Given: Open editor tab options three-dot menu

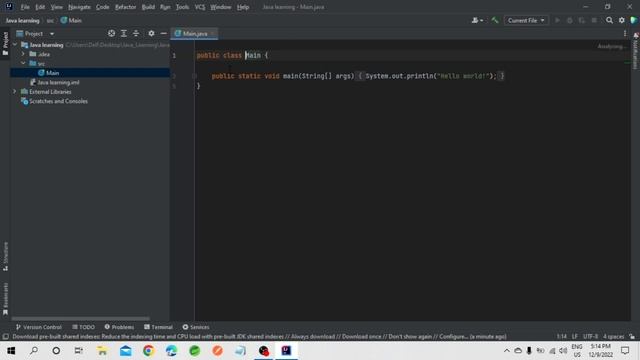Looking at the screenshot, I should 625,33.
